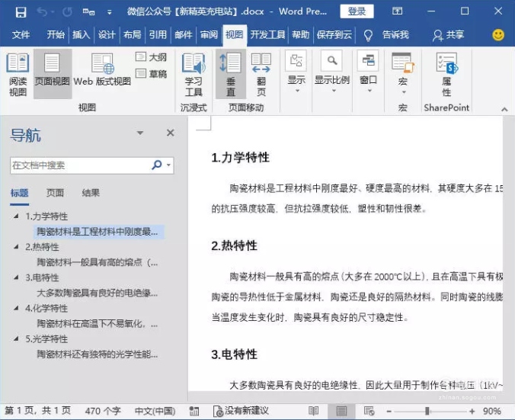Click the zoom slider handle

(x=427, y=411)
